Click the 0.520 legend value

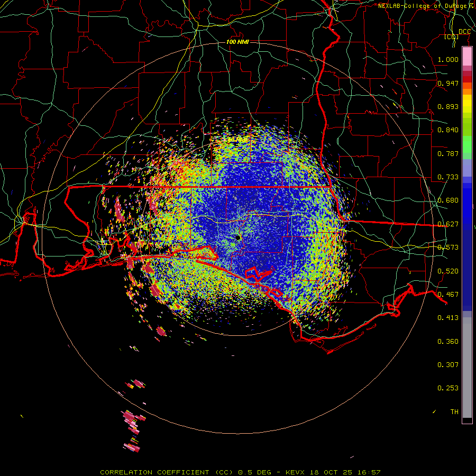coord(448,271)
